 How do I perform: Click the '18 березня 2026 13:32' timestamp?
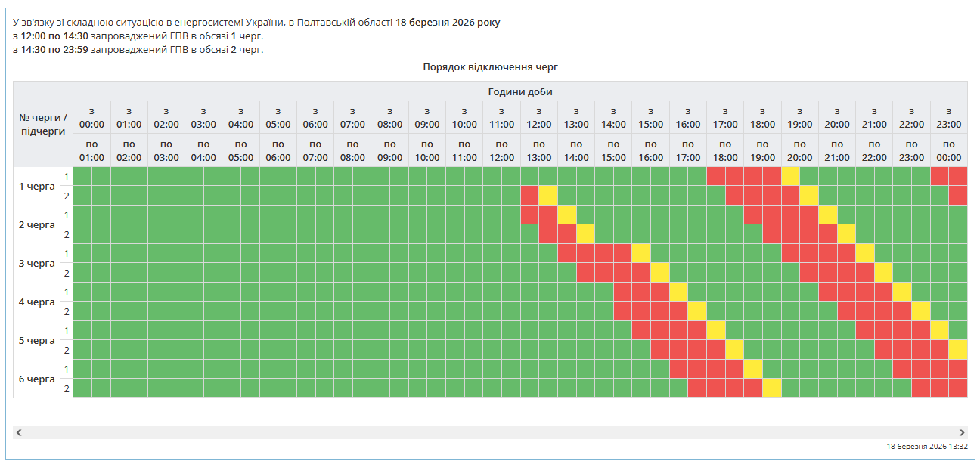pyautogui.click(x=926, y=447)
